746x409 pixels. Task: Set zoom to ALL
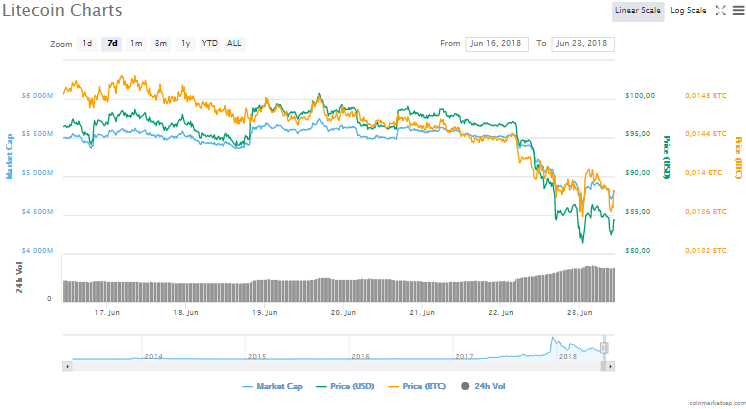tap(234, 44)
